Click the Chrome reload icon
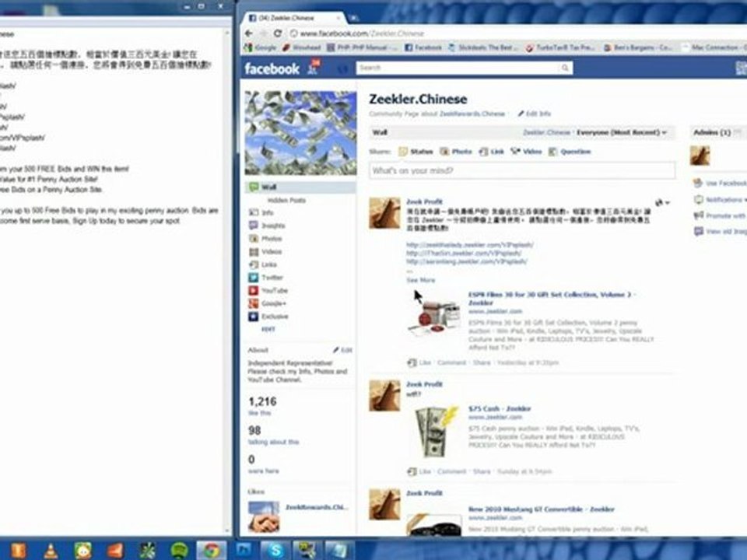 point(278,33)
